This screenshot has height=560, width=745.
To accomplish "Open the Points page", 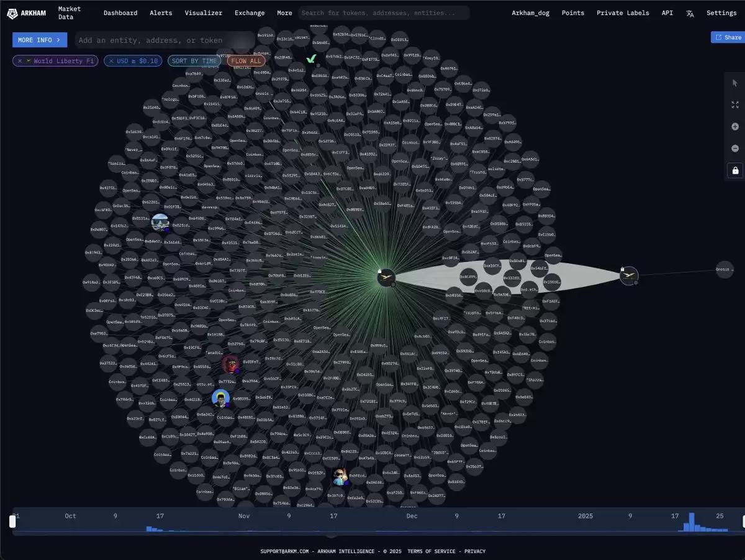I will [x=573, y=13].
